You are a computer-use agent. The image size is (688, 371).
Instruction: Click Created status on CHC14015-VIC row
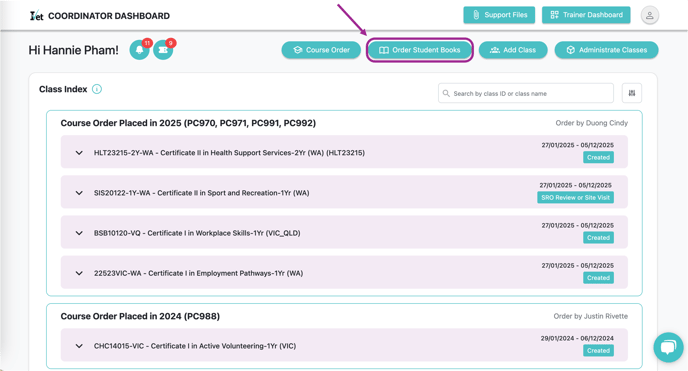click(x=598, y=350)
